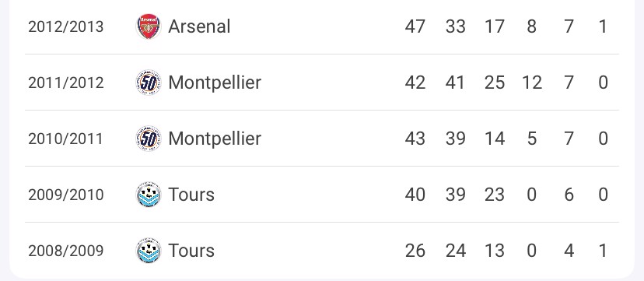Image resolution: width=644 pixels, height=281 pixels.
Task: Select the 2010/2011 season label
Action: (x=65, y=139)
